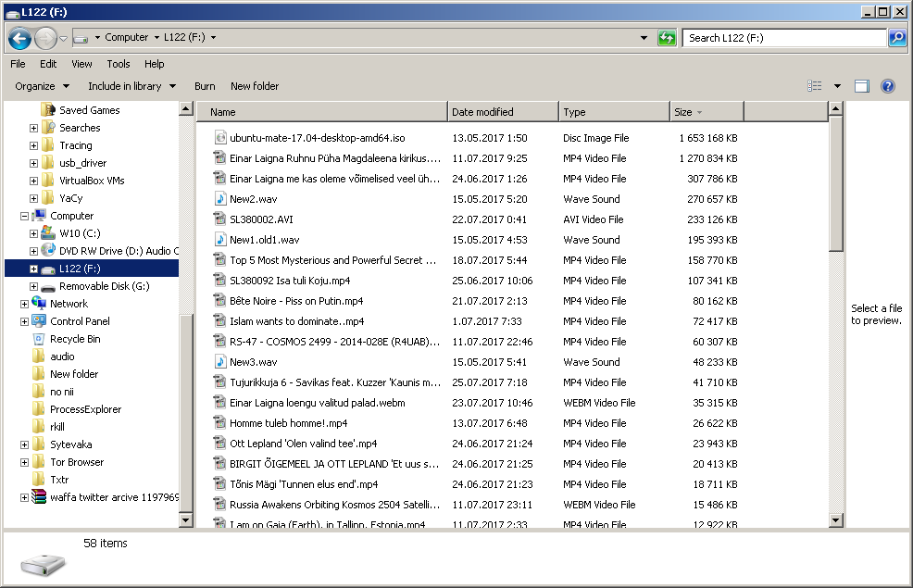Click the change view icon in toolbar
Viewport: 913px width, 588px height.
815,86
